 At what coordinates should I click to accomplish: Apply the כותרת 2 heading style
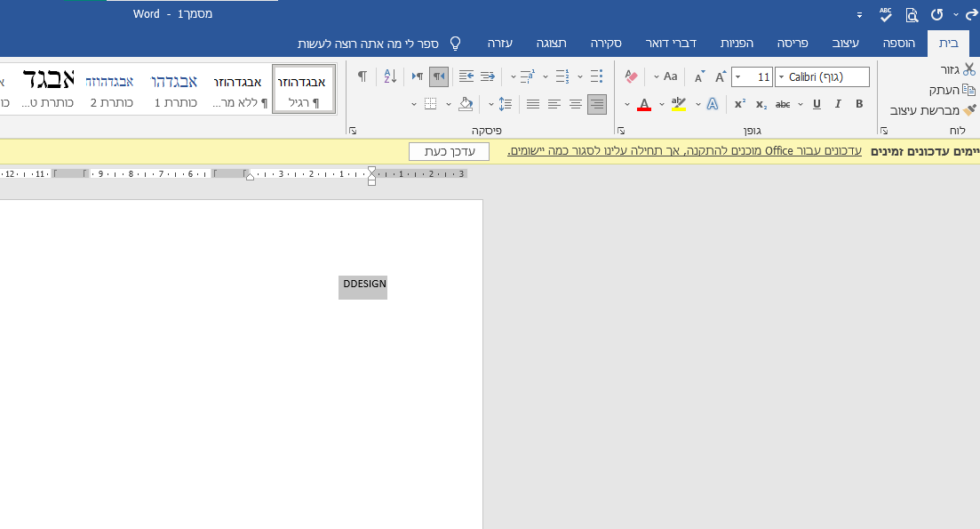click(111, 89)
